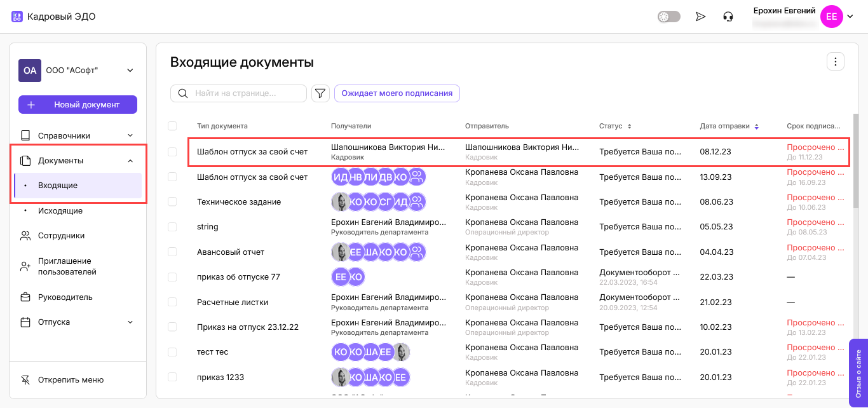Open the three-dots options menu
This screenshot has height=408, width=868.
(835, 62)
